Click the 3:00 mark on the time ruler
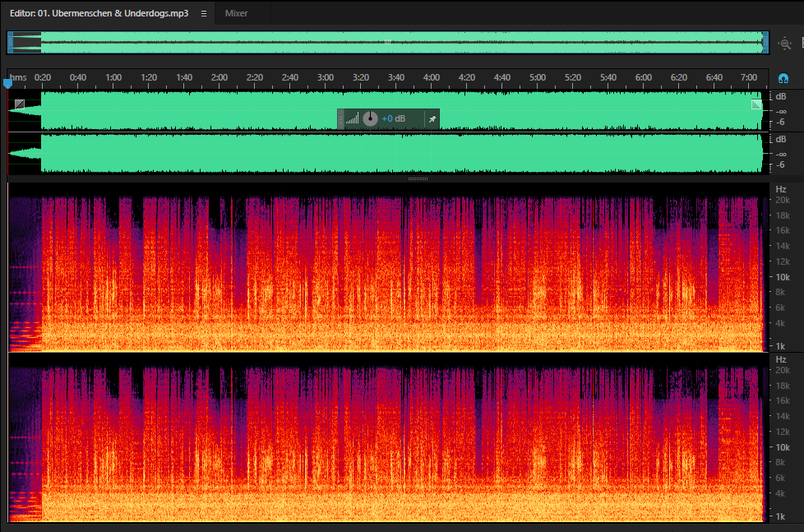 tap(325, 77)
